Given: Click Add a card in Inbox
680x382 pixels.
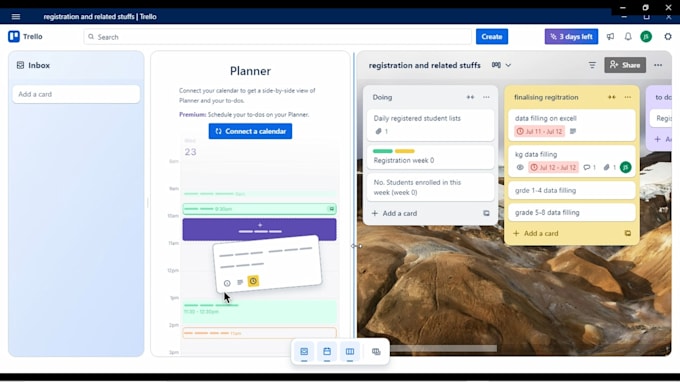Looking at the screenshot, I should click(76, 94).
